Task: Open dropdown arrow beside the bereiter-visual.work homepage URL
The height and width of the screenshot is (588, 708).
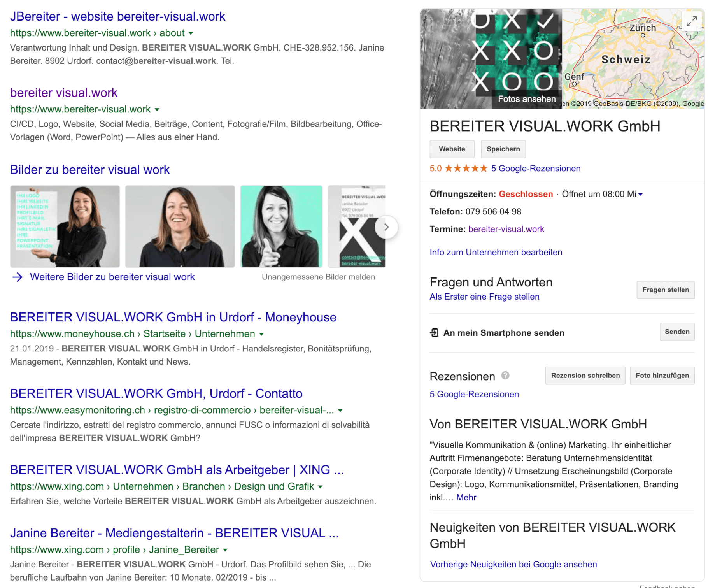Action: click(x=157, y=110)
